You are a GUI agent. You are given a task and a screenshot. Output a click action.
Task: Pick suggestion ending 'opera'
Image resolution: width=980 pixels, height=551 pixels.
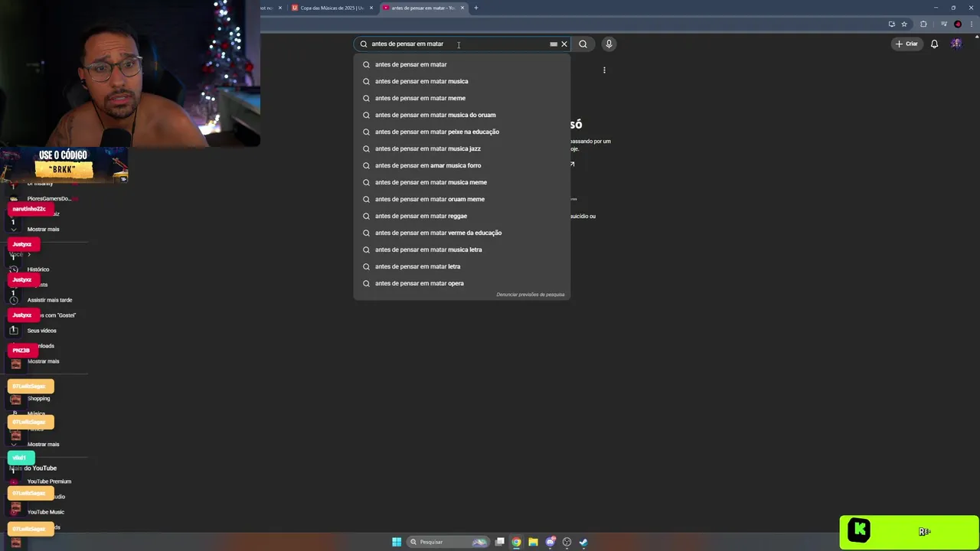click(x=462, y=283)
